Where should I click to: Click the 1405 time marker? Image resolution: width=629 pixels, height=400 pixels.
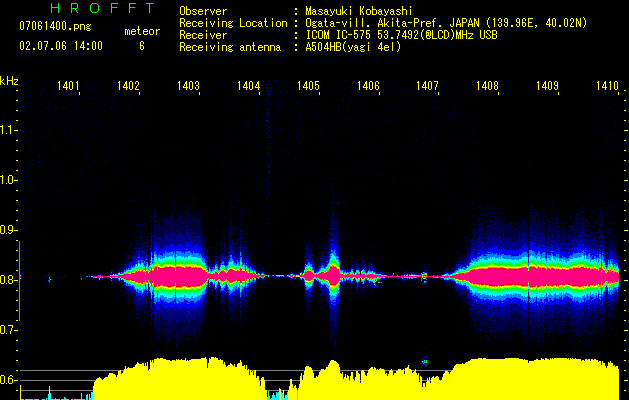(x=308, y=85)
